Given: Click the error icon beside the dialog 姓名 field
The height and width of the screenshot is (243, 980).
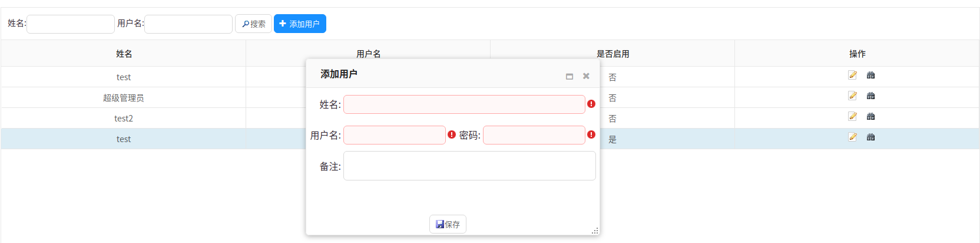Looking at the screenshot, I should 591,104.
